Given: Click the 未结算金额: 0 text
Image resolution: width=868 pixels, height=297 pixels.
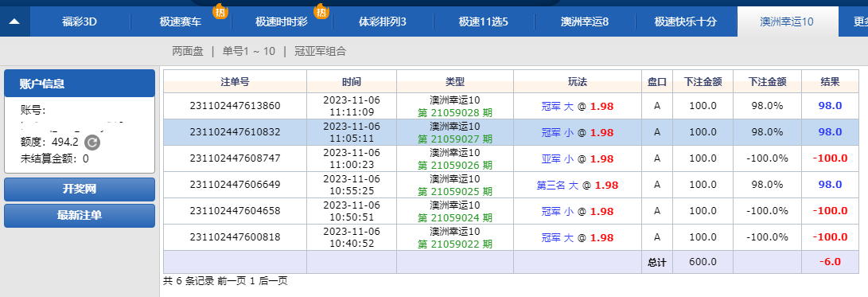Looking at the screenshot, I should pos(54,158).
